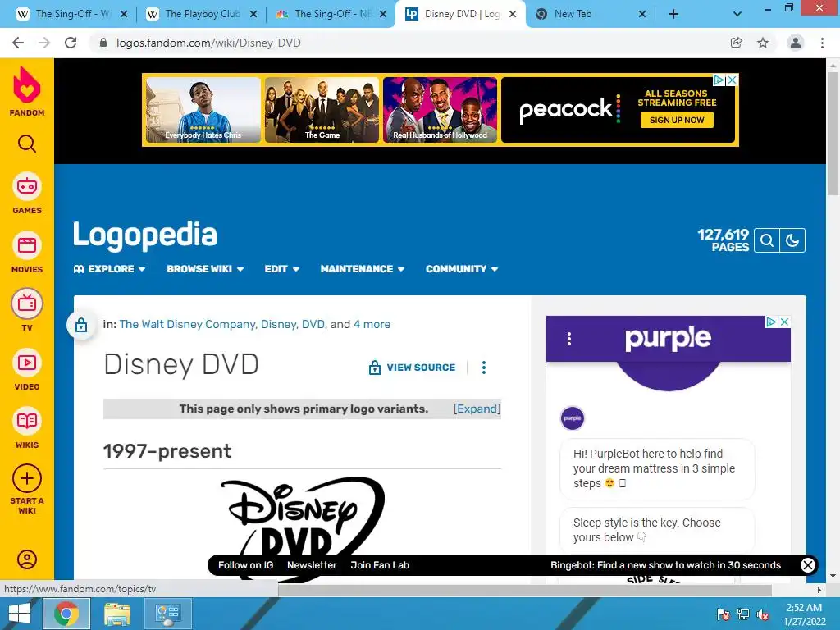Bookmark this page with star icon
This screenshot has height=630, width=840.
[x=763, y=43]
